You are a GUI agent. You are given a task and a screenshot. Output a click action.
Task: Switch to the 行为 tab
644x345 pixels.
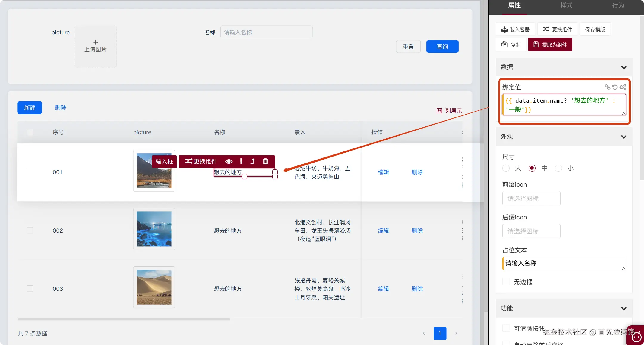(x=618, y=5)
